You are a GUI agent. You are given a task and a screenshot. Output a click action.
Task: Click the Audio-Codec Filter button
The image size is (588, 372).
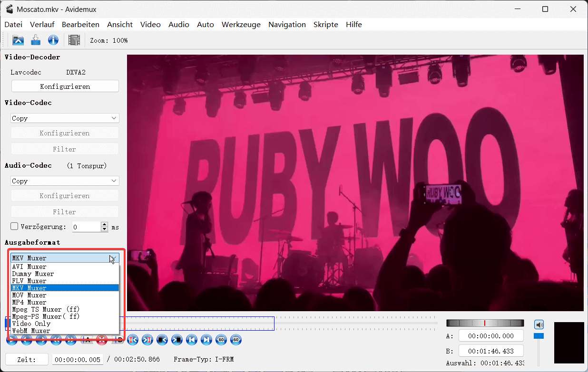pos(65,211)
